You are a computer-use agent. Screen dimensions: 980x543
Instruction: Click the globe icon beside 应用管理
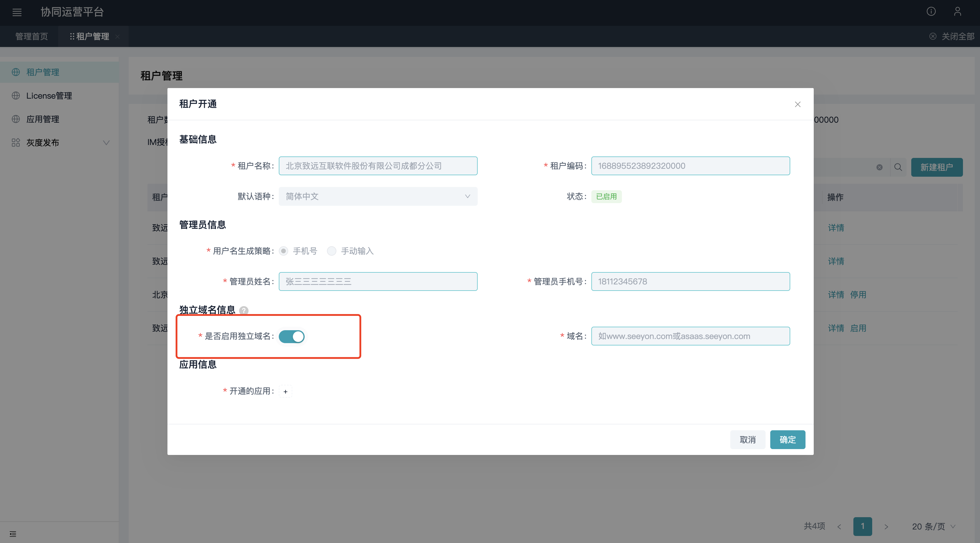click(16, 119)
